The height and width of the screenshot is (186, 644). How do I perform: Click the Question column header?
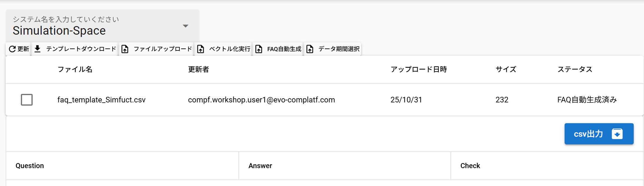pos(30,166)
